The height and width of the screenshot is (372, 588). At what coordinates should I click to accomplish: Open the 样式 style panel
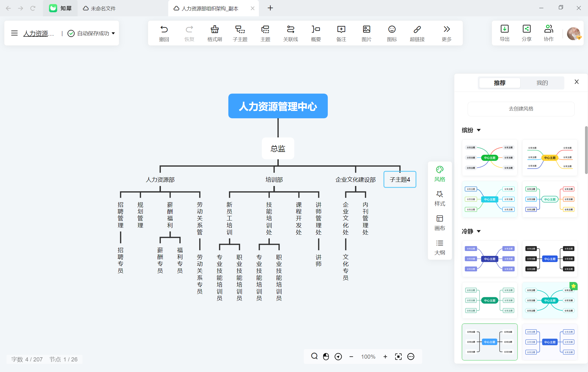(x=440, y=199)
